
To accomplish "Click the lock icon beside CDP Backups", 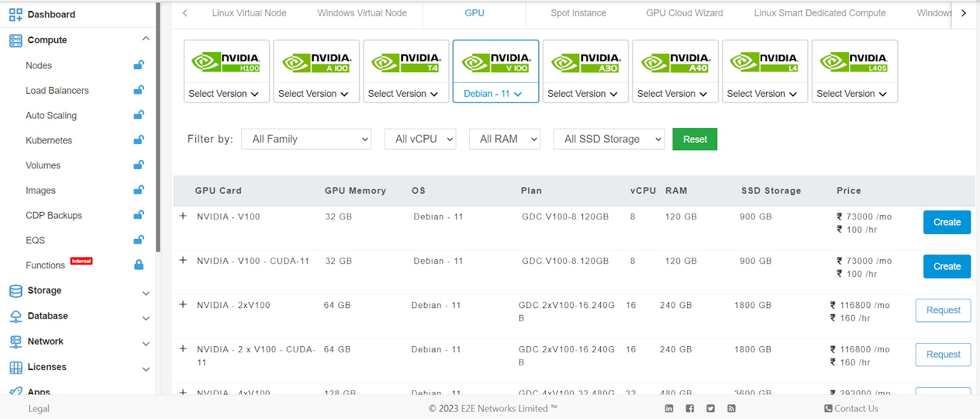I will (139, 215).
